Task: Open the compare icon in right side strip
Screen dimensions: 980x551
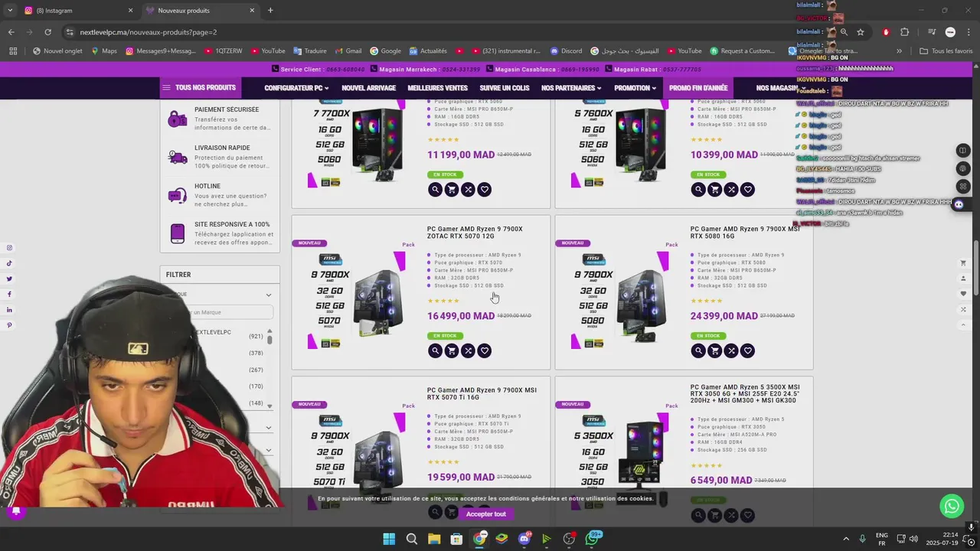Action: pyautogui.click(x=963, y=310)
